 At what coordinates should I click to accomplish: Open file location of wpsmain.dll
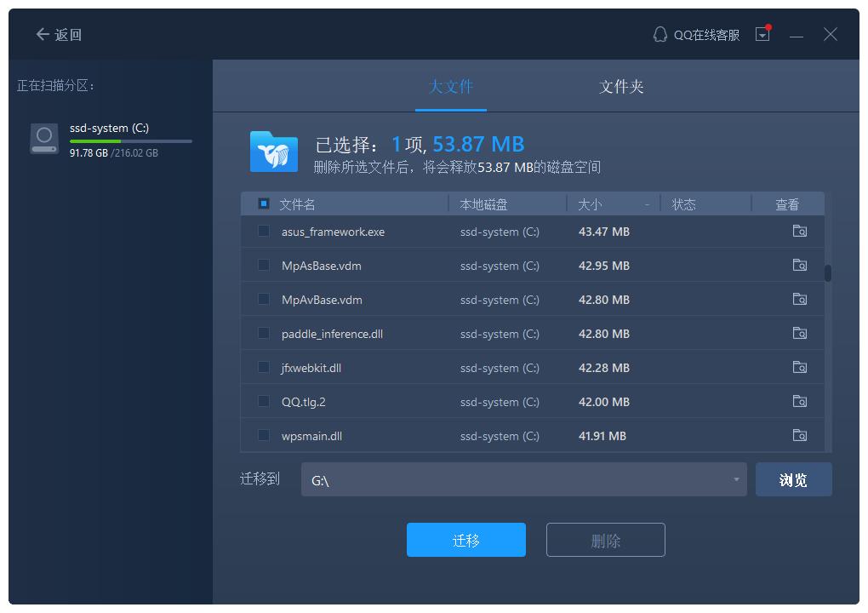click(x=799, y=436)
